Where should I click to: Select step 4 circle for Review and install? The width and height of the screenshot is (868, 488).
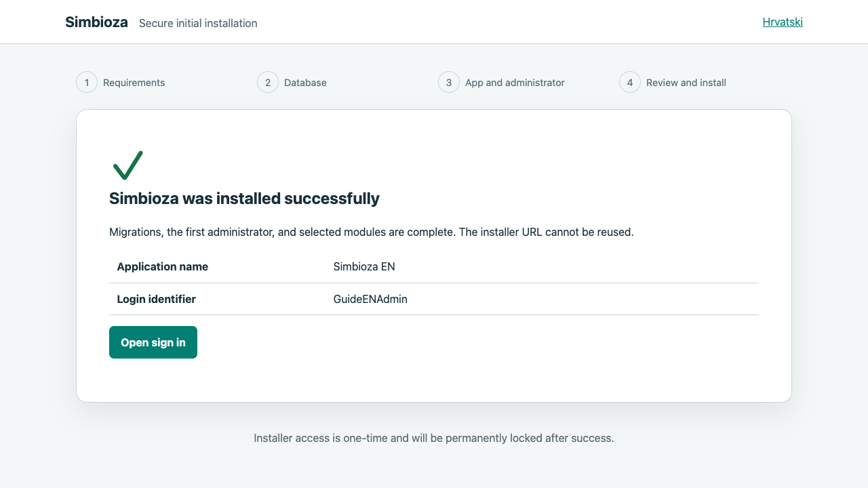[x=630, y=82]
